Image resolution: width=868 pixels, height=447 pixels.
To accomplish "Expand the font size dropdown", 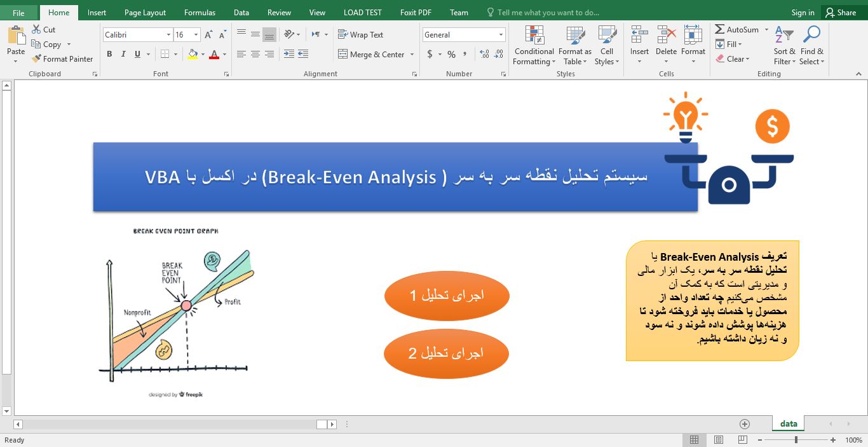I will tap(196, 35).
